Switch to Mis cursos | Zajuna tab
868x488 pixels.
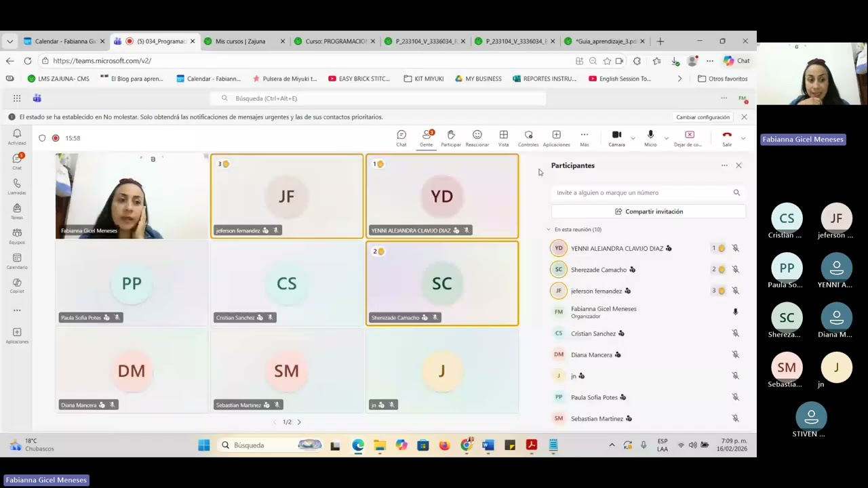point(244,41)
